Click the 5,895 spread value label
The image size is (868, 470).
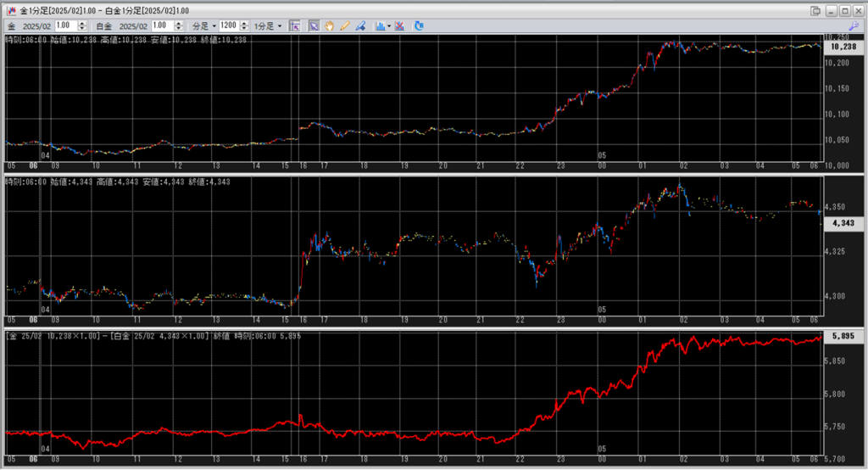[842, 337]
